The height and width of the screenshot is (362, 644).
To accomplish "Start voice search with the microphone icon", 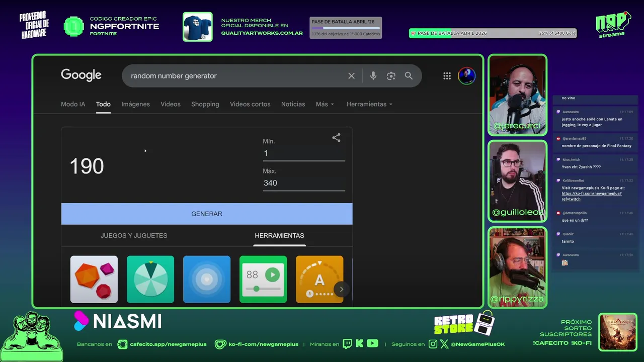I will (373, 76).
